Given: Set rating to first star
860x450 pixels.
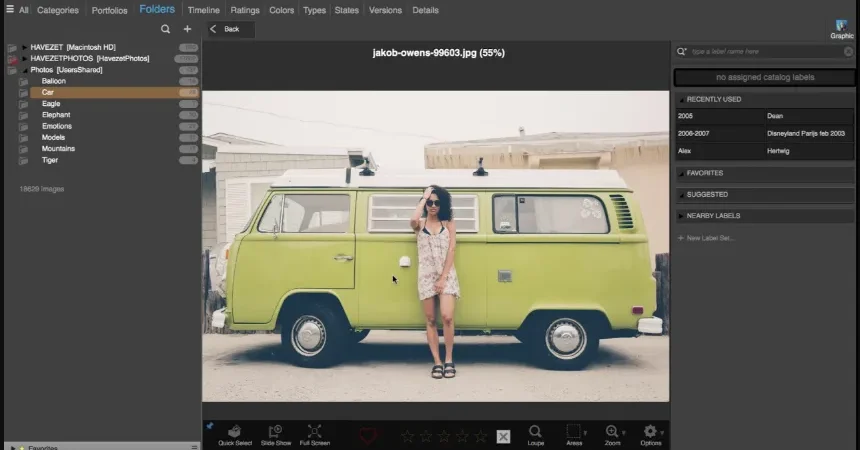Looking at the screenshot, I should point(407,436).
